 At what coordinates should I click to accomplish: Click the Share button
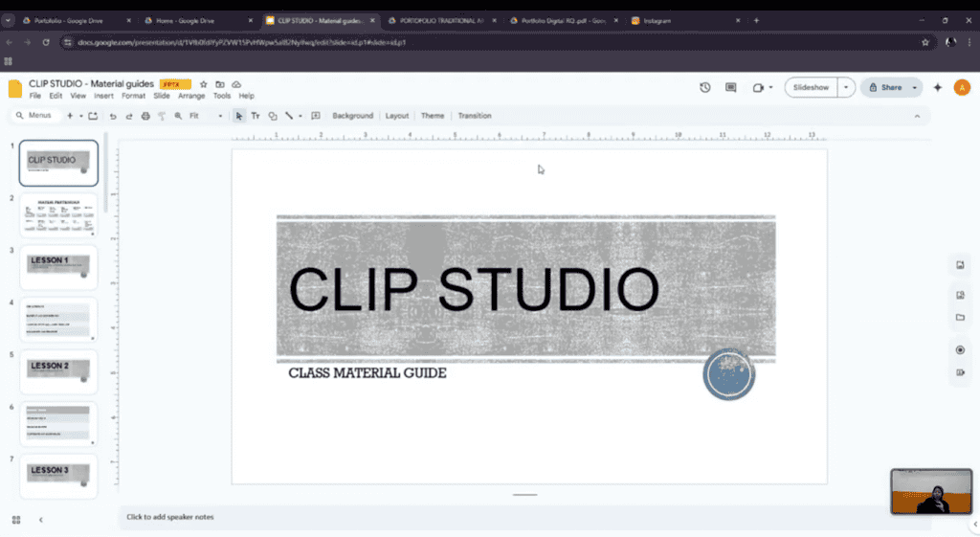pos(885,87)
